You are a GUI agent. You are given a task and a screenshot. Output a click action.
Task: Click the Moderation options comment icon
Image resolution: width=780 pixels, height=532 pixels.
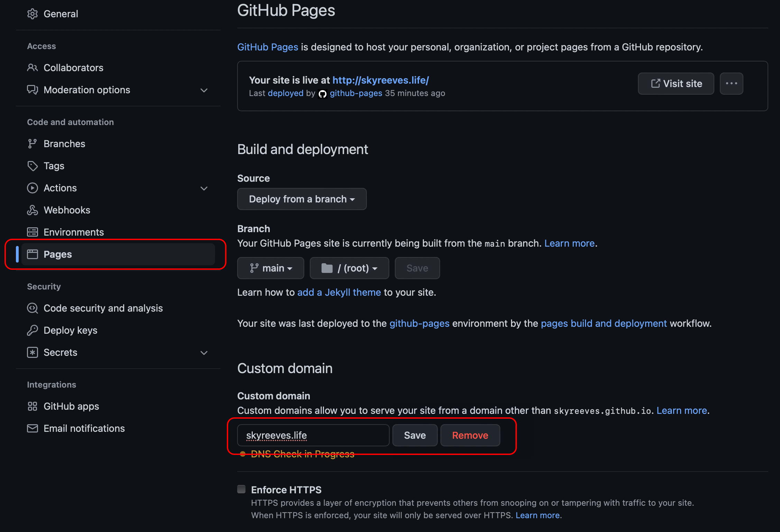tap(32, 90)
